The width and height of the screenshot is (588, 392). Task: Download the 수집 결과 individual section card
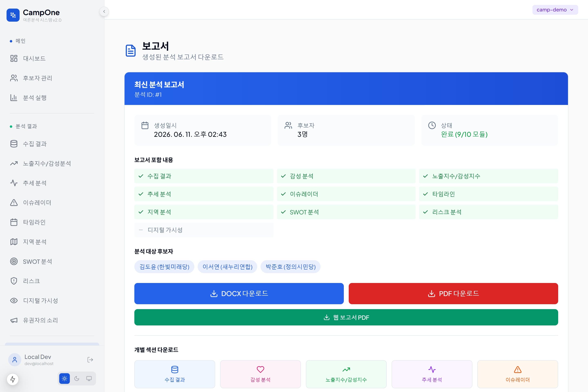coord(175,374)
